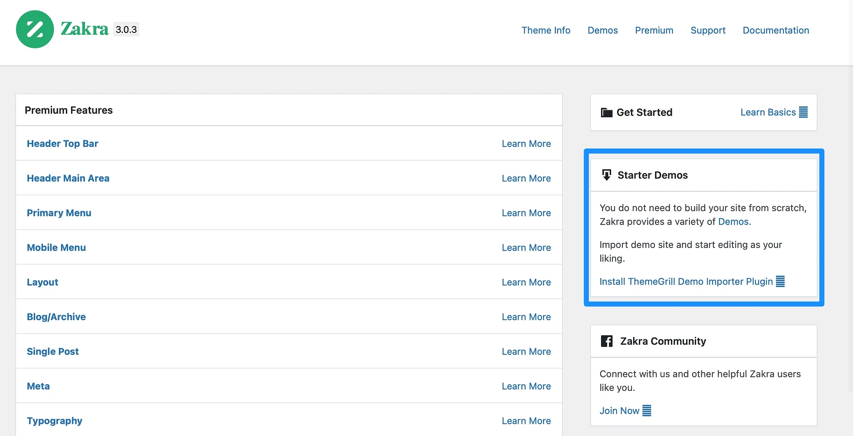Open the Typography feature link

tap(55, 421)
